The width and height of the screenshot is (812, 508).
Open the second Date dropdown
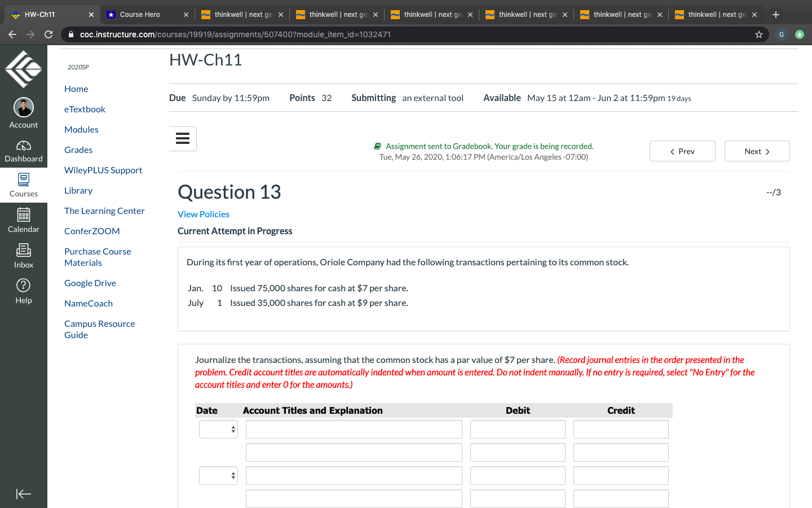[x=218, y=475]
